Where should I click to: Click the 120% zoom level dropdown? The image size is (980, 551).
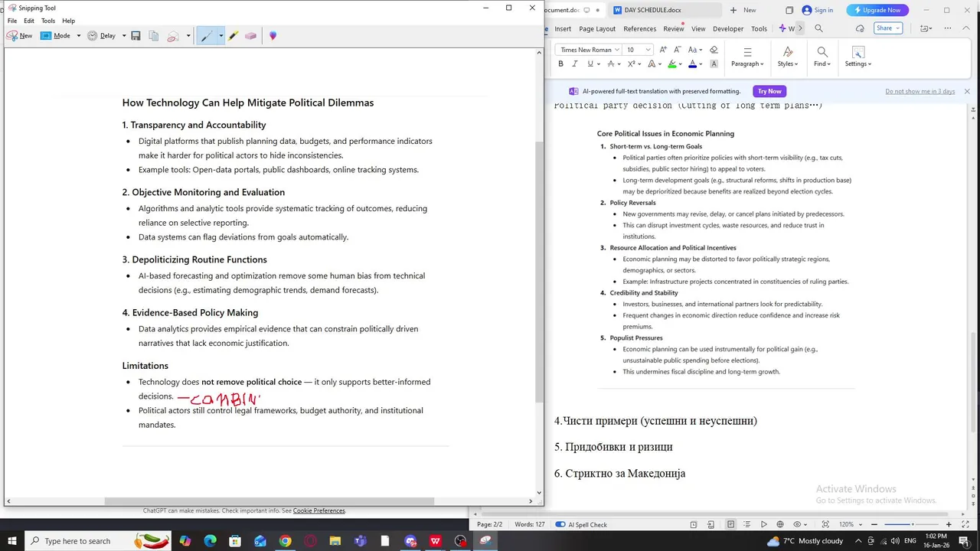click(x=850, y=524)
